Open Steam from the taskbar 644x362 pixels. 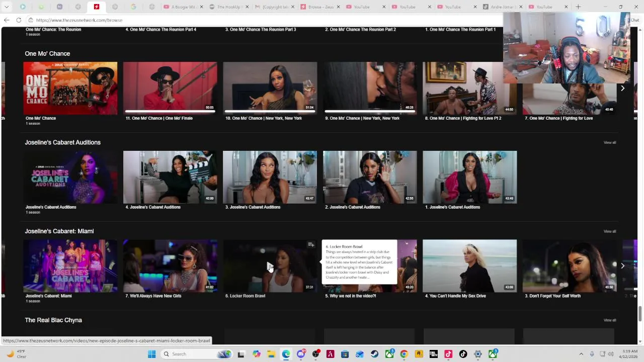pos(375,354)
